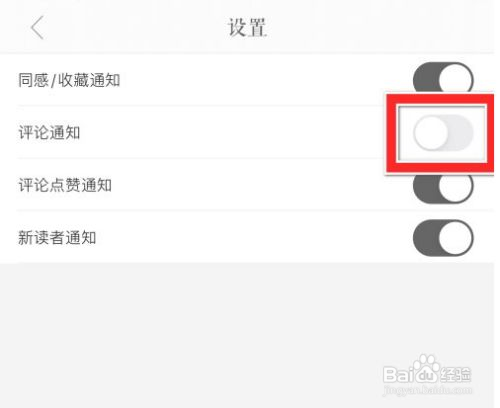Screen dimensions: 500x408
Task: Select the 同感/收藏通知 label text
Action: click(x=69, y=80)
